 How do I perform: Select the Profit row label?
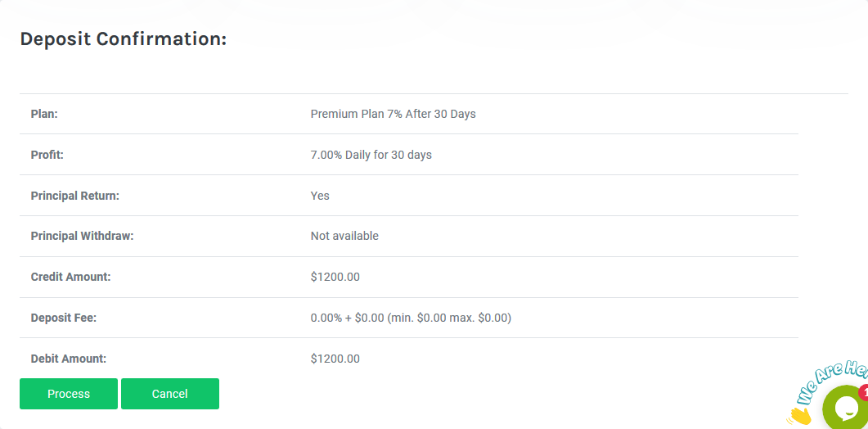tap(47, 155)
